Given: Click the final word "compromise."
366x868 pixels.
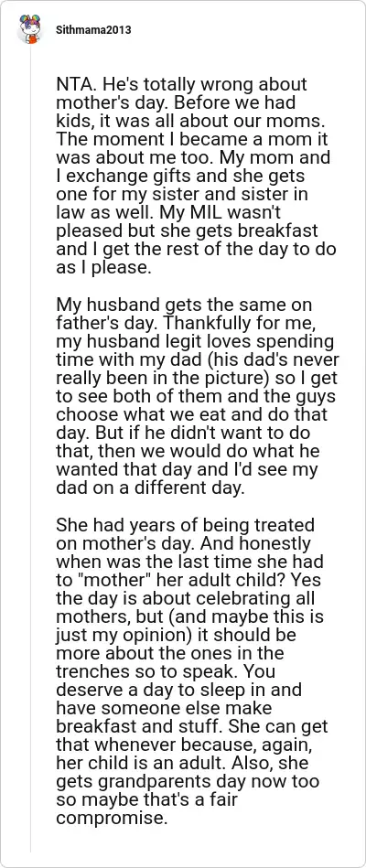Looking at the screenshot, I should pyautogui.click(x=112, y=817).
